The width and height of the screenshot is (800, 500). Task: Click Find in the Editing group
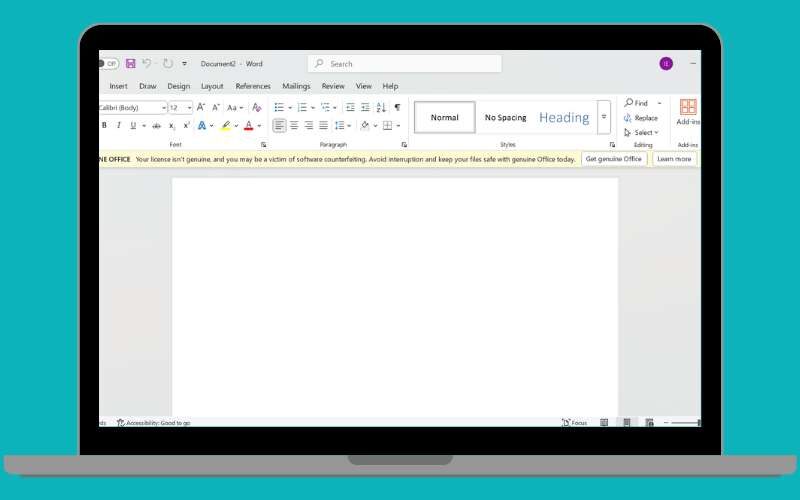[636, 103]
